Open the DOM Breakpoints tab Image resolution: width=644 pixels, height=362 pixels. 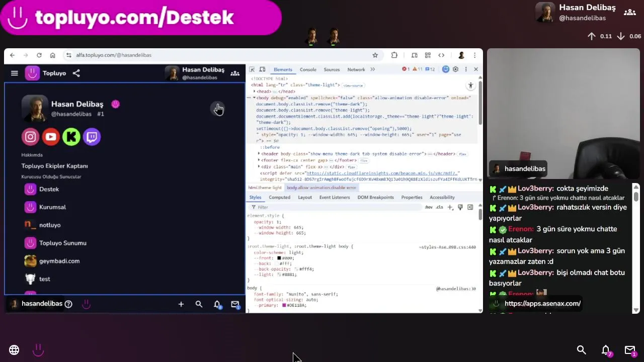coord(375,198)
